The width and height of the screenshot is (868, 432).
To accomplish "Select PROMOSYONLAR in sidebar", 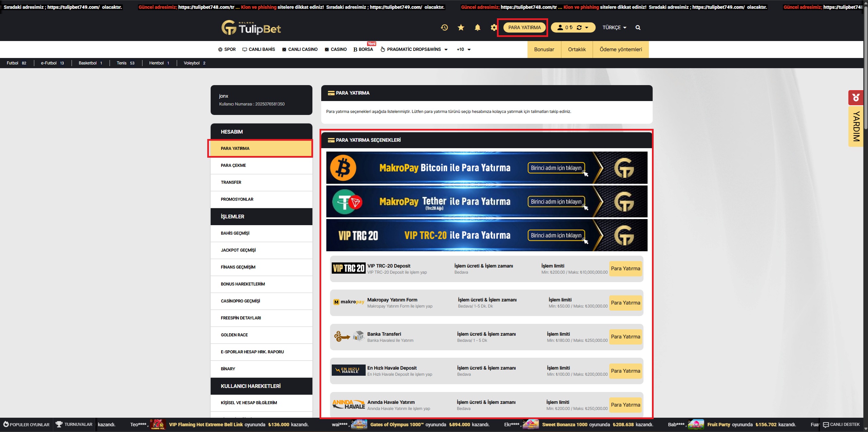I will pos(261,199).
